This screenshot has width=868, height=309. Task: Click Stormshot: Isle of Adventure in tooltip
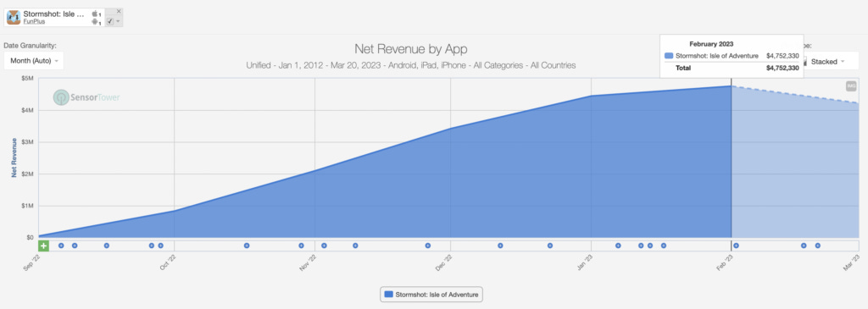[716, 56]
